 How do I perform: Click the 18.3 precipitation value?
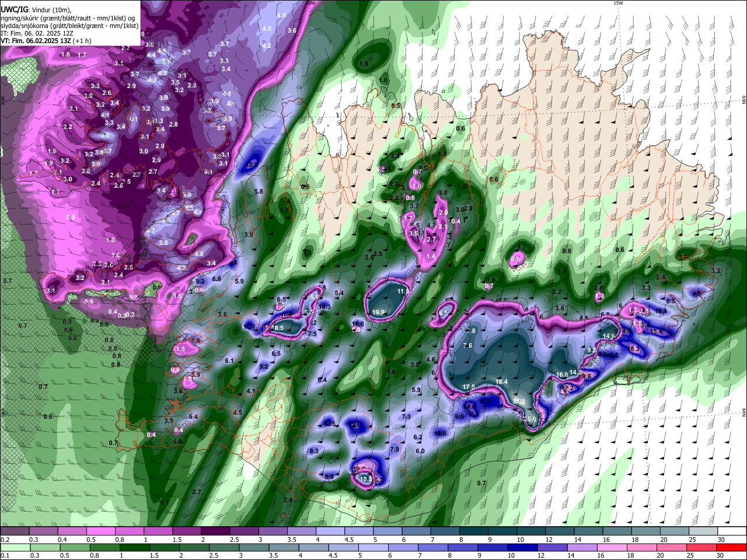click(x=634, y=349)
